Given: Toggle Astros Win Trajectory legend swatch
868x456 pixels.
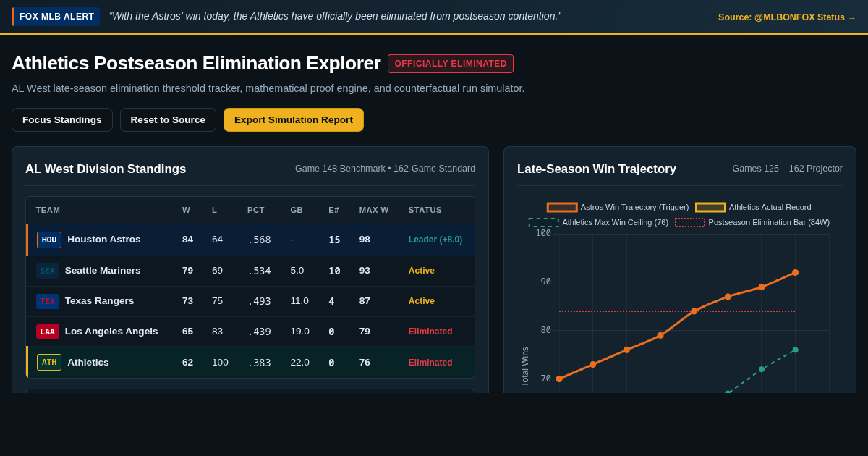Looking at the screenshot, I should point(562,207).
